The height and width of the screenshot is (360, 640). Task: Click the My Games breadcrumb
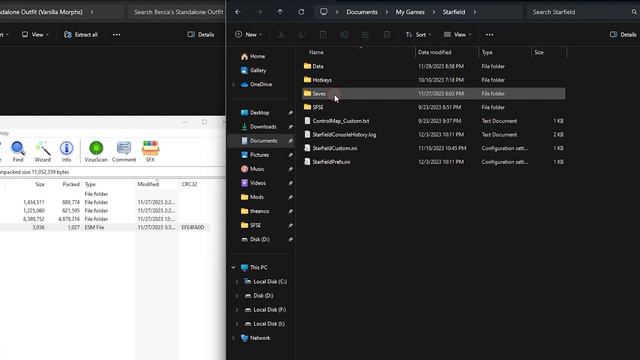coord(410,12)
